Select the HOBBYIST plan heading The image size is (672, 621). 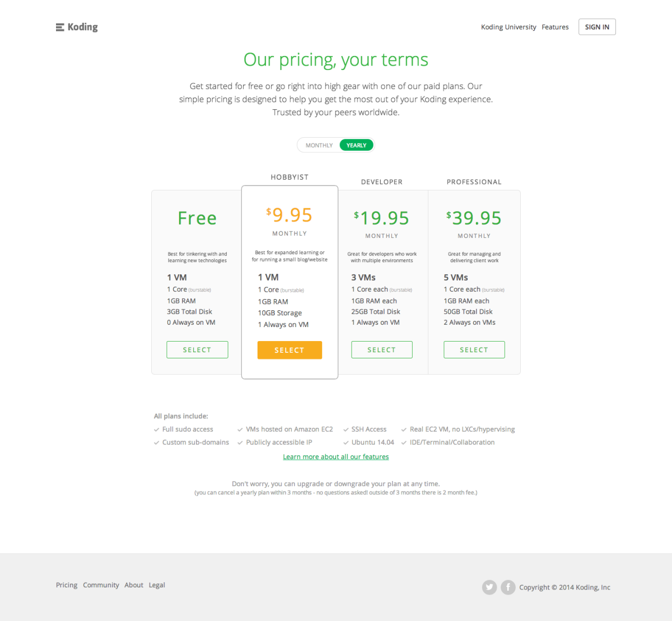click(x=290, y=177)
